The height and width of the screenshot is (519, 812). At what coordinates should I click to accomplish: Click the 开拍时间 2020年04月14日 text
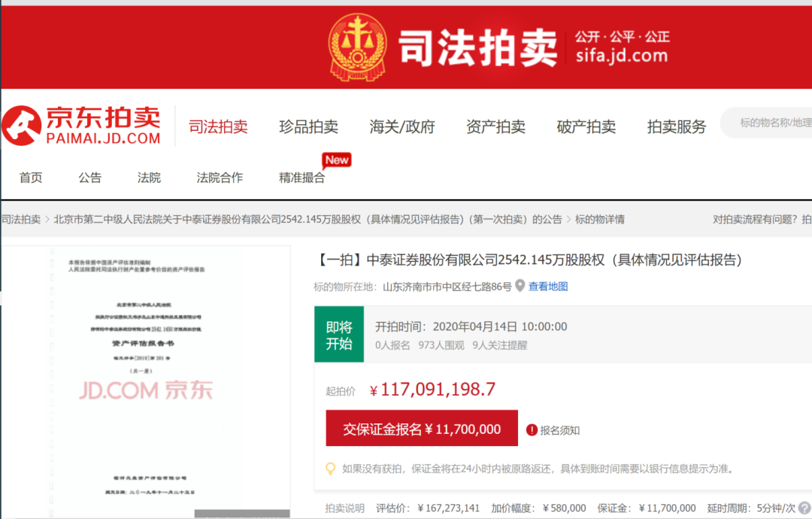click(471, 326)
